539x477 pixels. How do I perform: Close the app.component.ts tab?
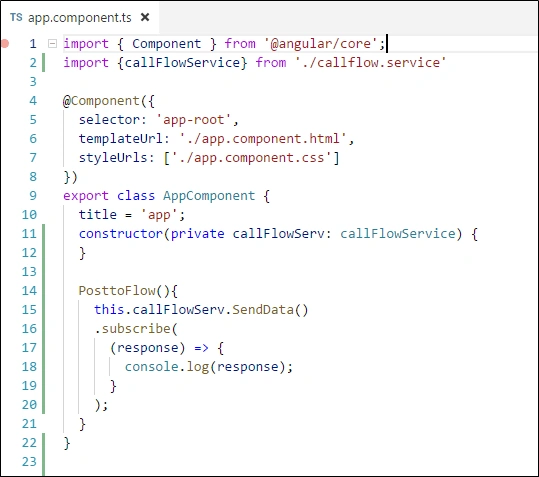pyautogui.click(x=145, y=17)
